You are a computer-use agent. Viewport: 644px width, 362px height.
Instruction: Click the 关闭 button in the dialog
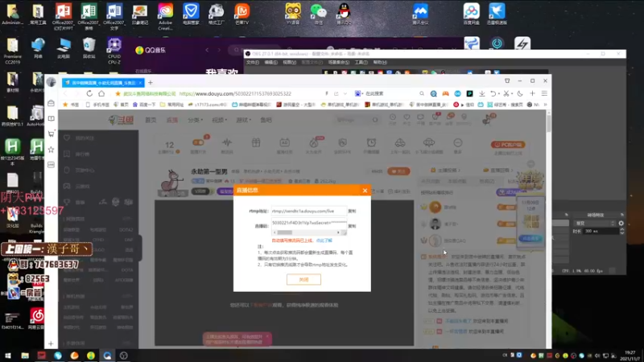(x=303, y=279)
